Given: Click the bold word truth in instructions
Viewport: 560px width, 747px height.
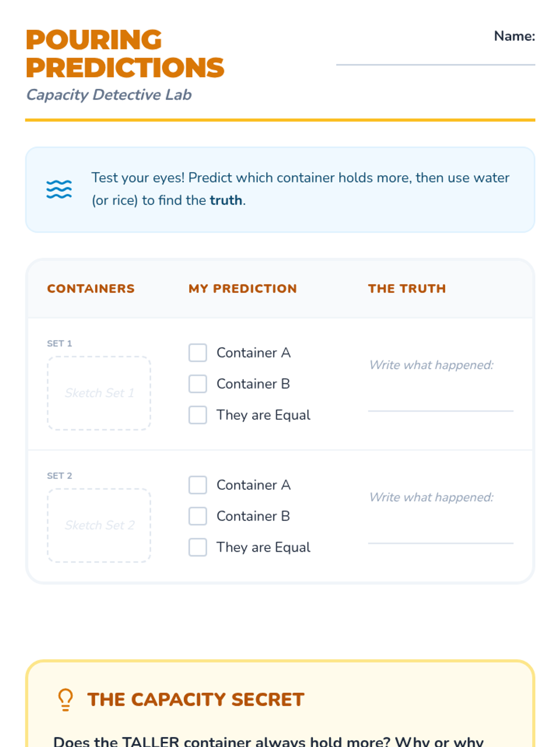Looking at the screenshot, I should click(226, 200).
